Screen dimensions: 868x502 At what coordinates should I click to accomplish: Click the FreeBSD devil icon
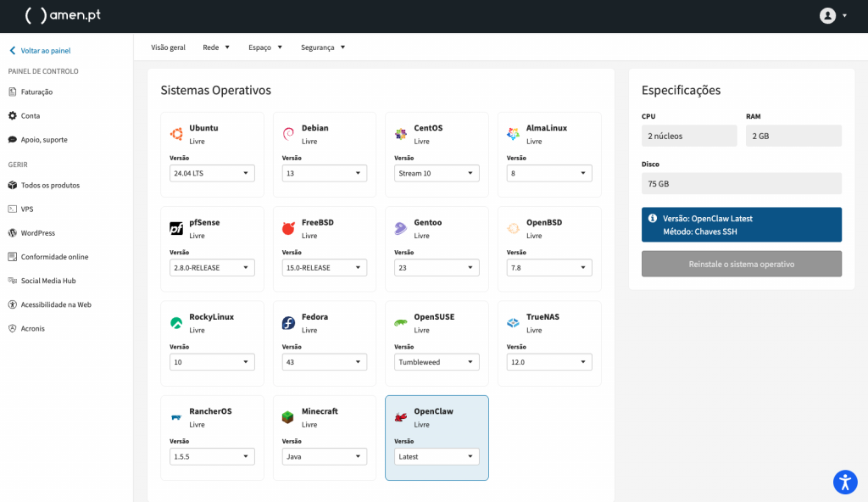pos(288,228)
